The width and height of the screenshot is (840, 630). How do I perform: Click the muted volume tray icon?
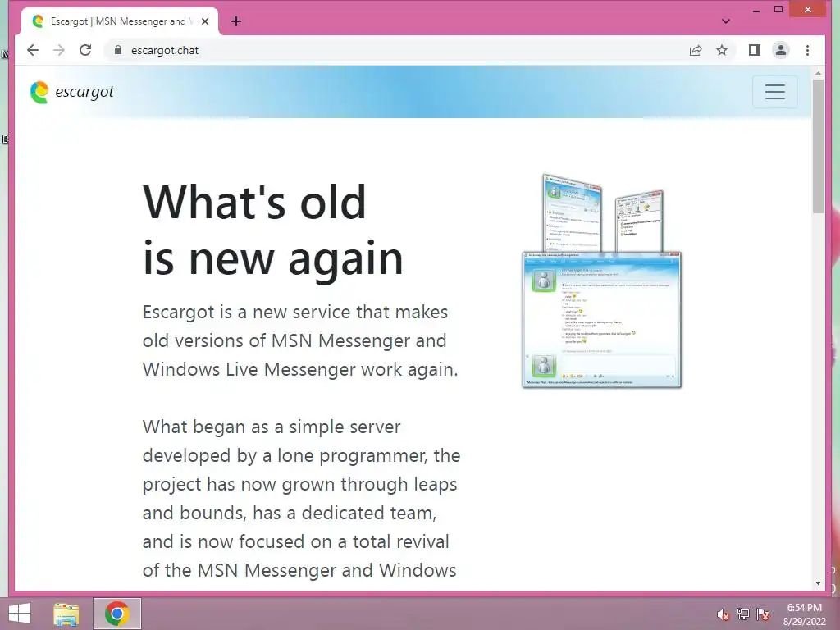pyautogui.click(x=723, y=614)
